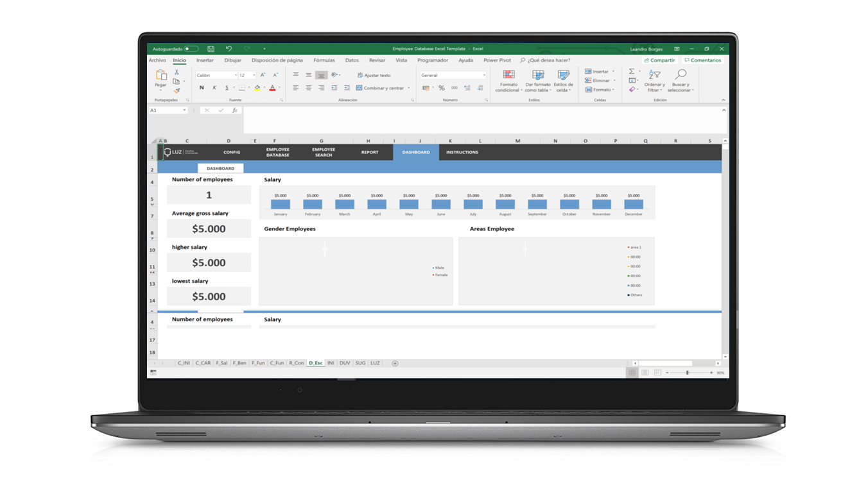
Task: Open the Calibri font name dropdown
Action: (x=216, y=75)
